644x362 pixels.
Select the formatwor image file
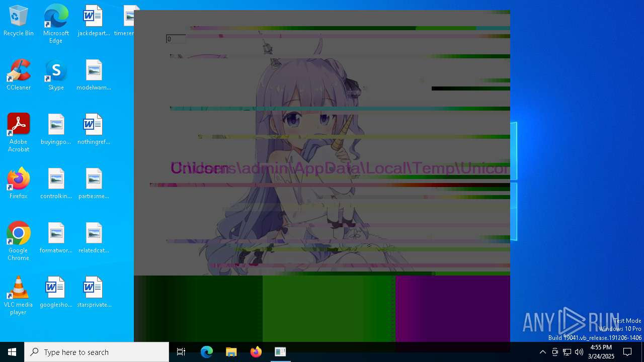pyautogui.click(x=56, y=238)
